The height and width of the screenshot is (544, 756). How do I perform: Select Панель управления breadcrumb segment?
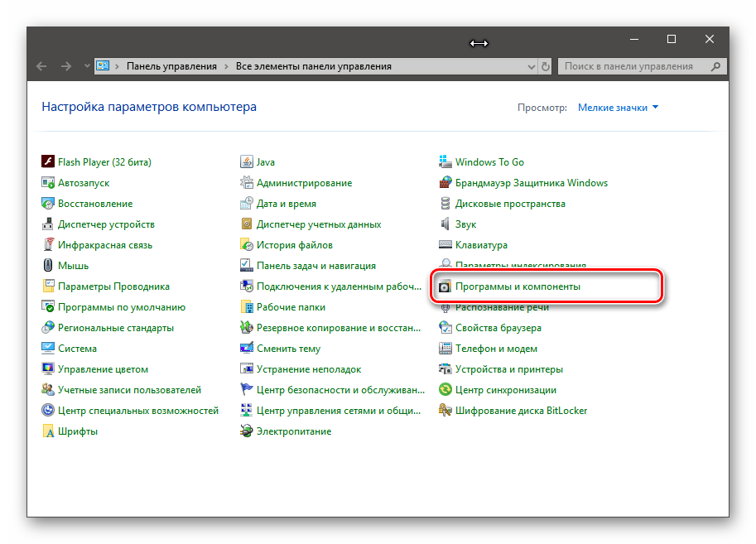[171, 66]
